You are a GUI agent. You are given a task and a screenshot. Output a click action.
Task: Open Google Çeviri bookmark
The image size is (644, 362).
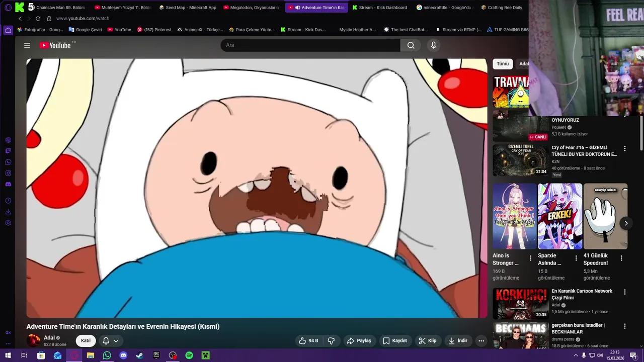85,30
